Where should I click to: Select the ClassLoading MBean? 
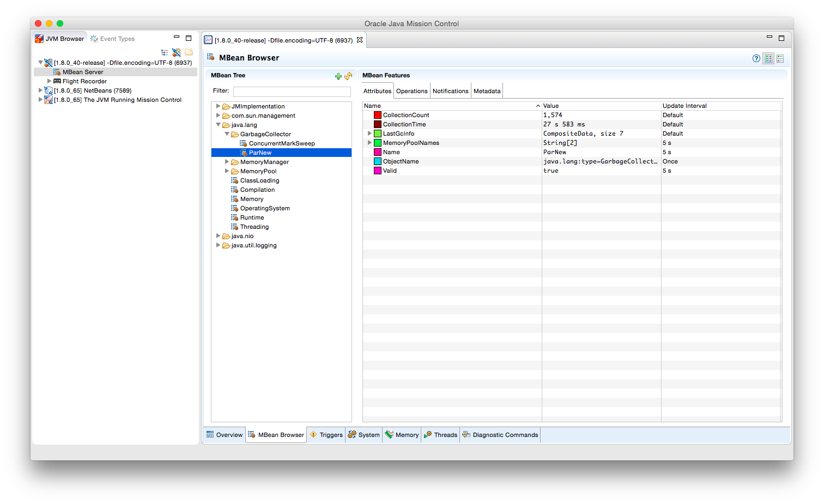259,180
